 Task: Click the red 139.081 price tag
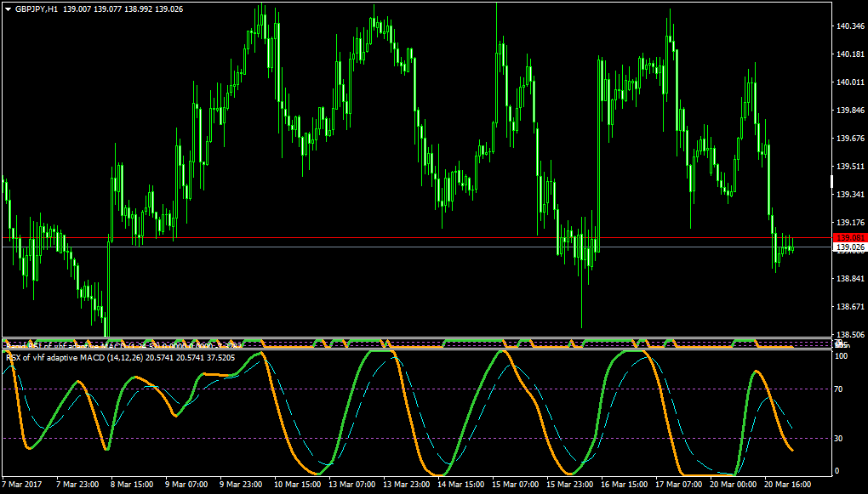(850, 238)
